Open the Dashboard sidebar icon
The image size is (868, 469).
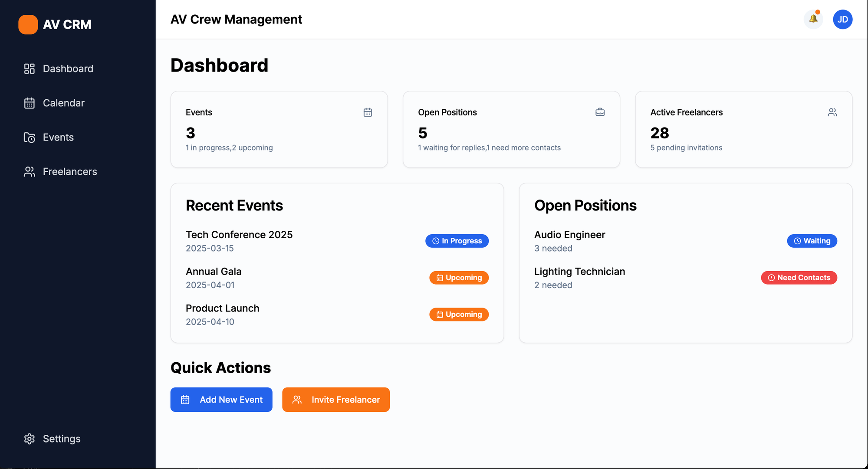tap(29, 68)
